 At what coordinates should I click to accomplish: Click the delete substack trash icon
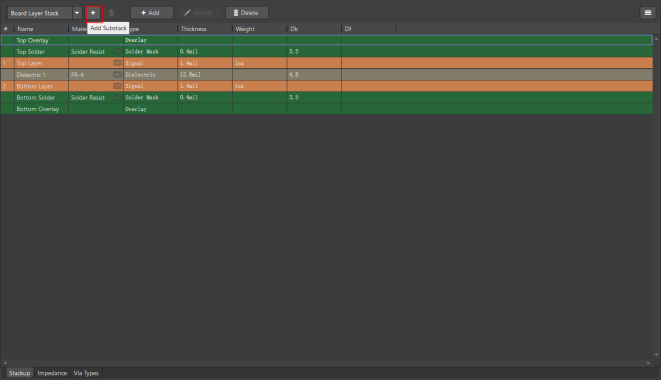[111, 13]
